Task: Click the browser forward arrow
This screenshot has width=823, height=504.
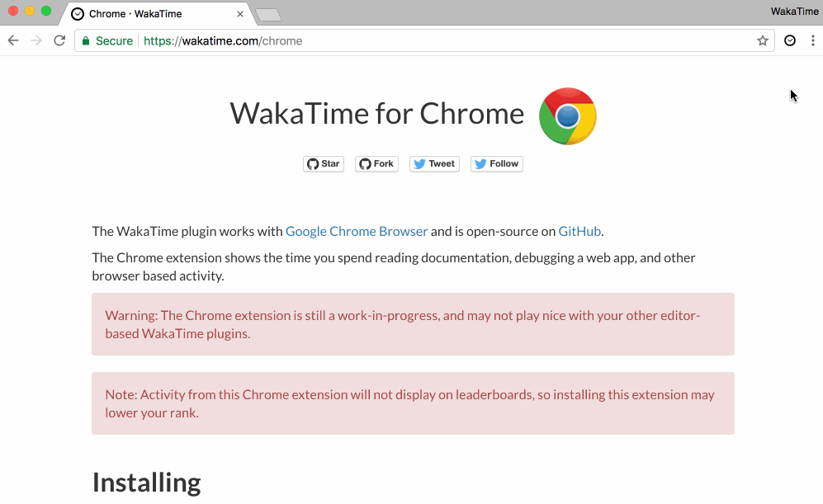Action: [36, 40]
